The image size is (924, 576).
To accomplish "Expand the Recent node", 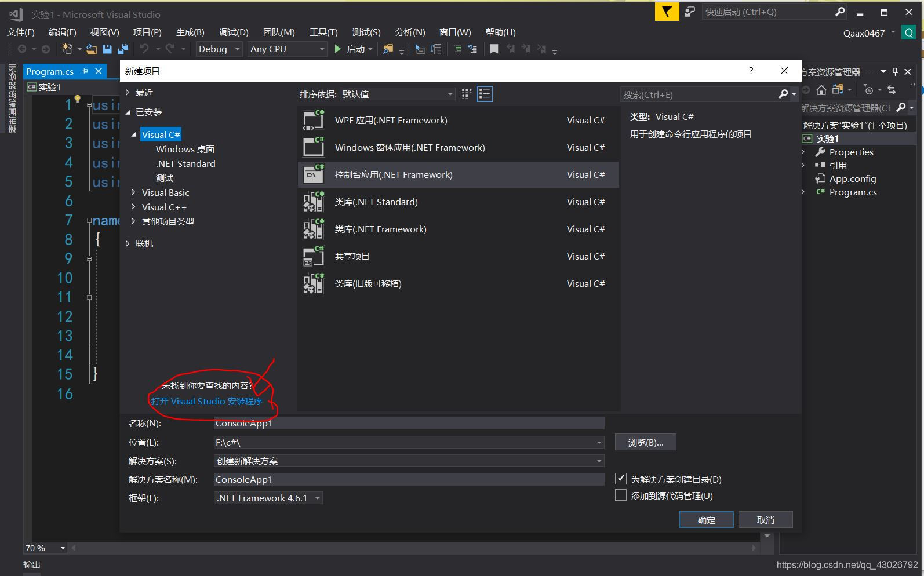I will pos(128,92).
